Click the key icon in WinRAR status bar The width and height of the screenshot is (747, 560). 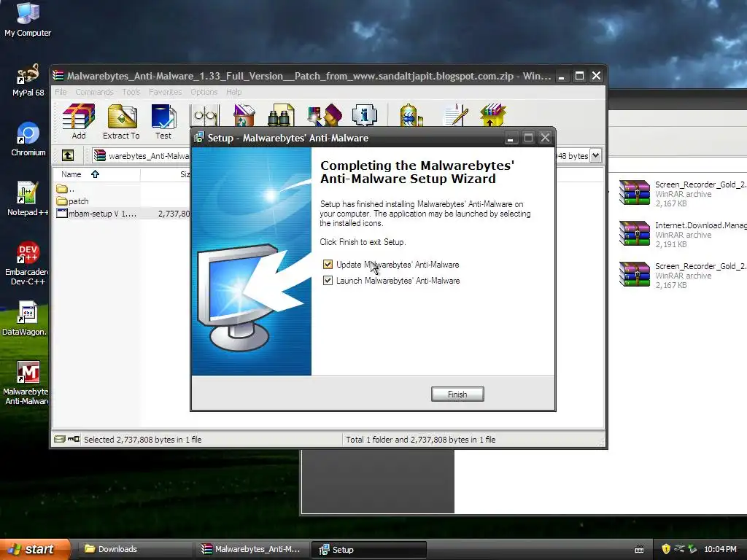pos(74,439)
